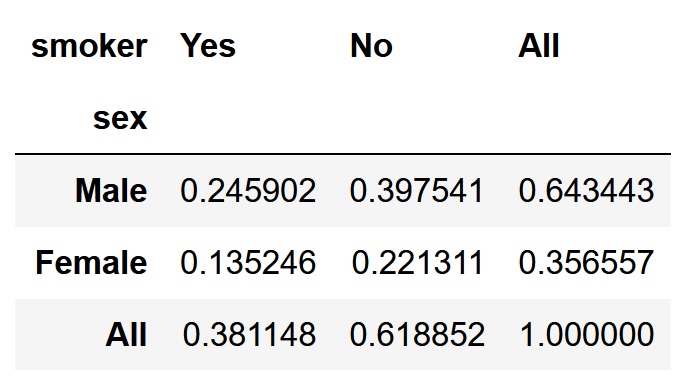This screenshot has width=696, height=380.
Task: Click cell value 0.397541
Action: pyautogui.click(x=416, y=191)
